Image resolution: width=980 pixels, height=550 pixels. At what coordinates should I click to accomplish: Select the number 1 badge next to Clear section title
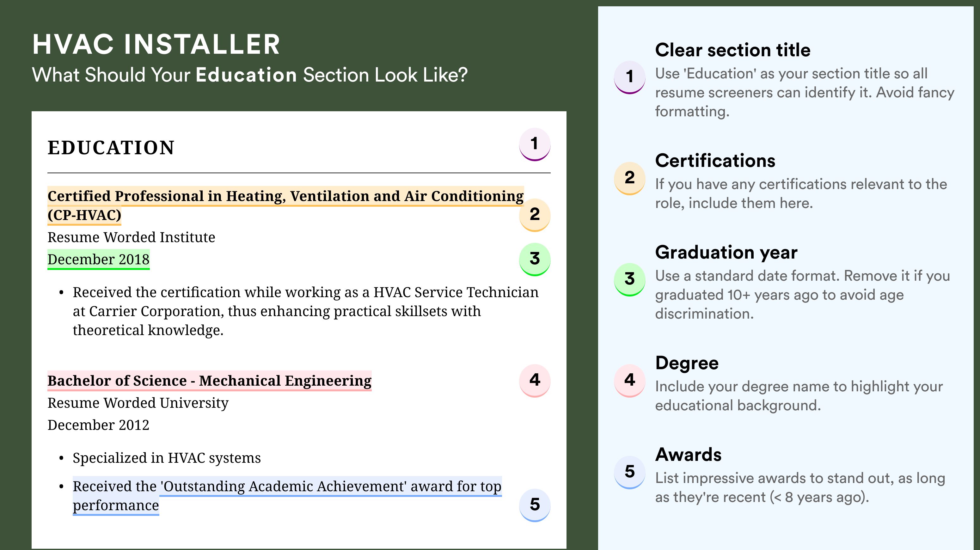tap(630, 77)
